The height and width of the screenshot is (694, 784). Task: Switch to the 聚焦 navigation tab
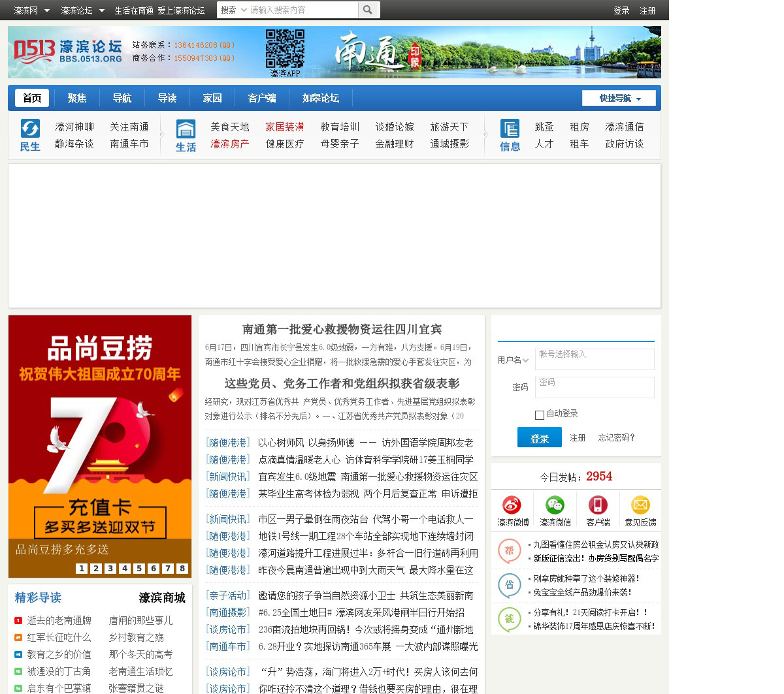click(x=77, y=98)
